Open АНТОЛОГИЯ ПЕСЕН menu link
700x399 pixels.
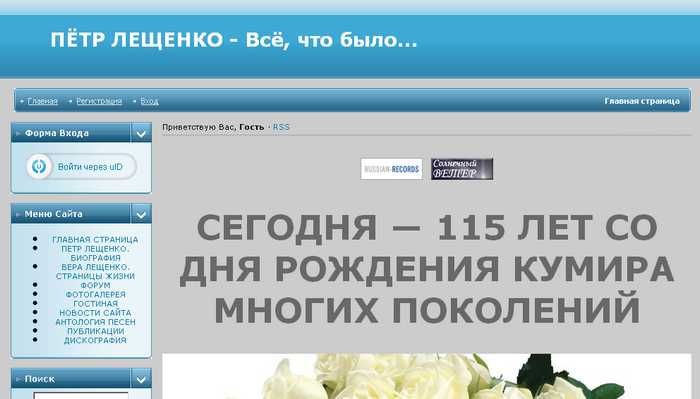tap(95, 322)
